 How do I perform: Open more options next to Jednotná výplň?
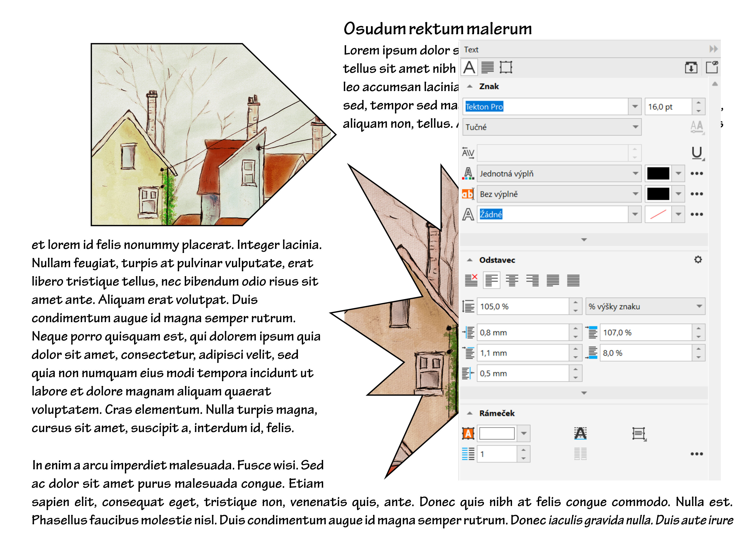[697, 174]
